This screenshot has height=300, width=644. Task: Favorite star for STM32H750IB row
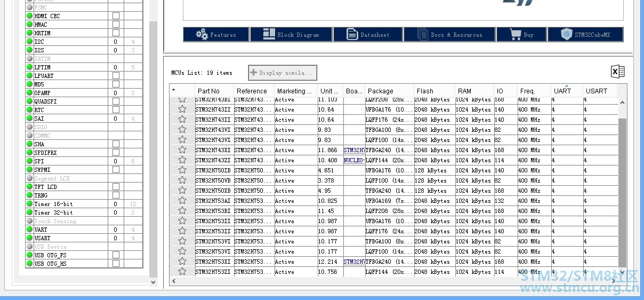tap(182, 170)
